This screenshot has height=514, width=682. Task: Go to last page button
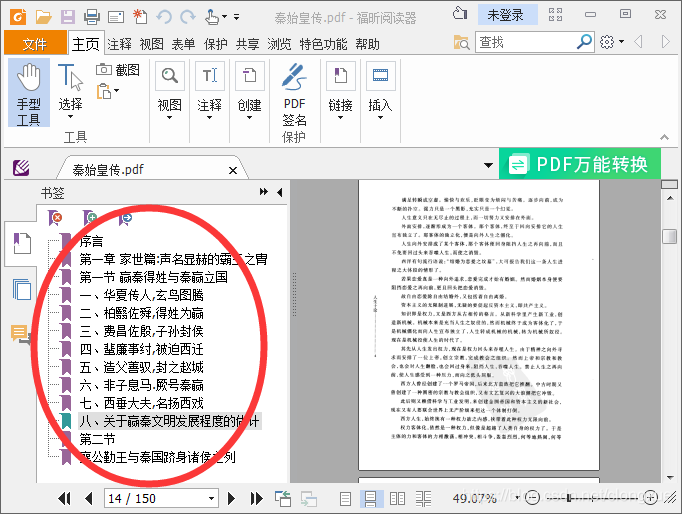[256, 498]
